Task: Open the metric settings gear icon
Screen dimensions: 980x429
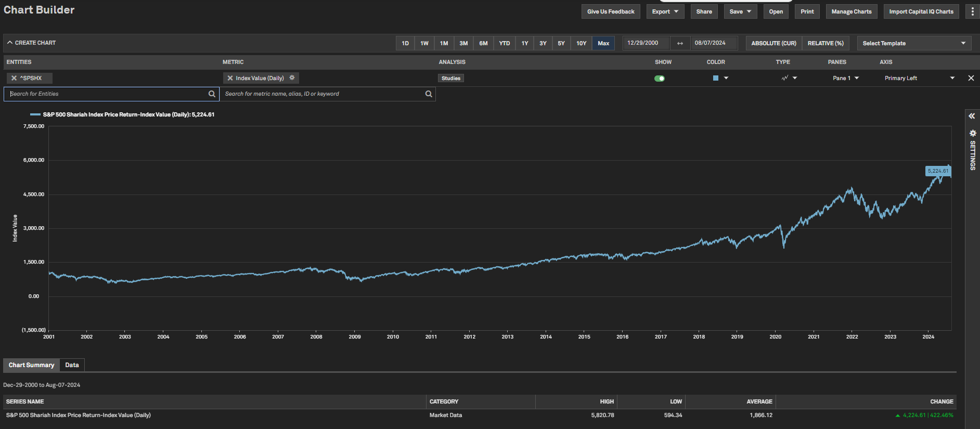Action: point(292,77)
